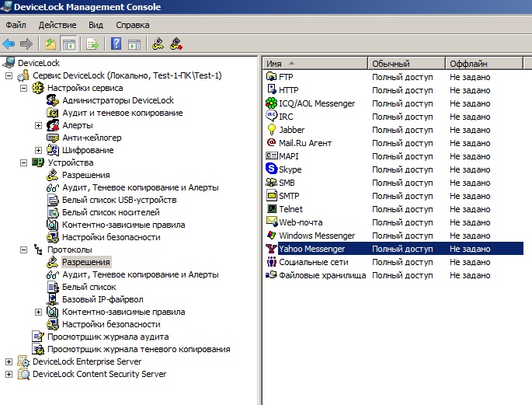This screenshot has height=405, width=532.
Task: Sort by the Оффлайн column header
Action: [484, 64]
